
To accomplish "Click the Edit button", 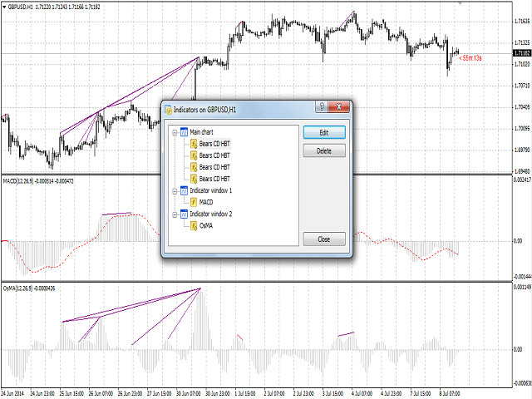I will tap(324, 133).
